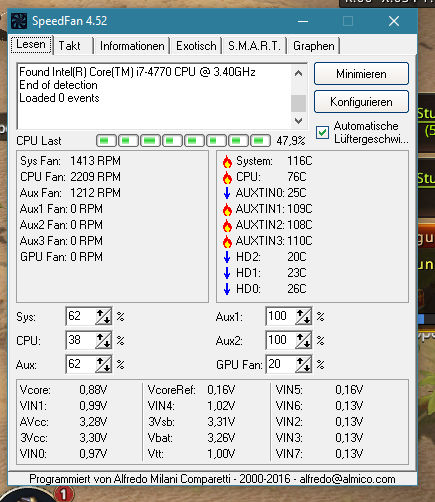
Task: Click the GPU Fan 0 RPM reading
Action: click(61, 257)
